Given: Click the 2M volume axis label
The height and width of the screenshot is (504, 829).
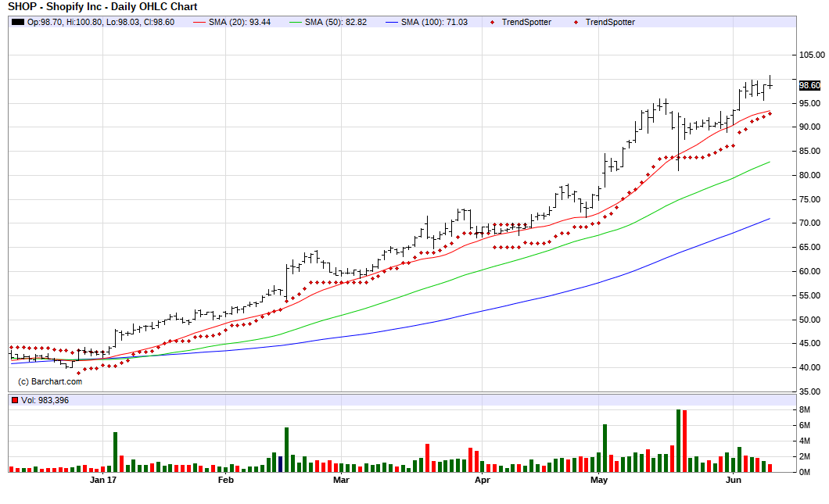Looking at the screenshot, I should 804,456.
